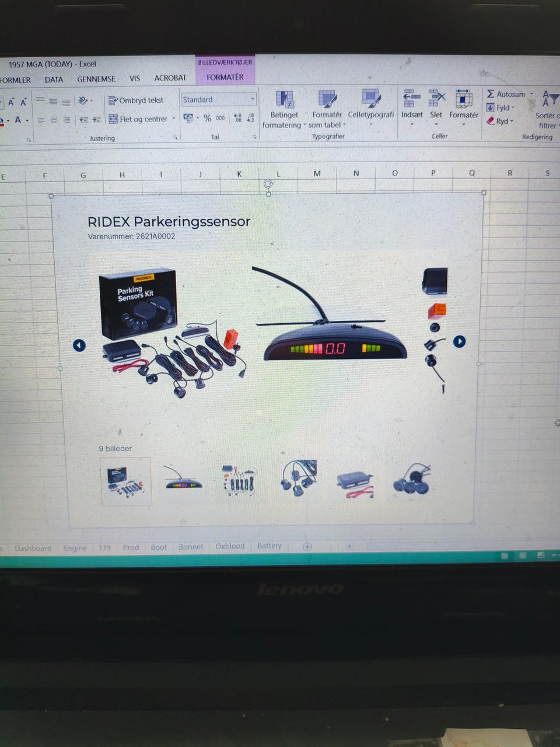Screen dimensions: 560x747
Task: Open Sortér og filtrer menu
Action: pyautogui.click(x=548, y=110)
